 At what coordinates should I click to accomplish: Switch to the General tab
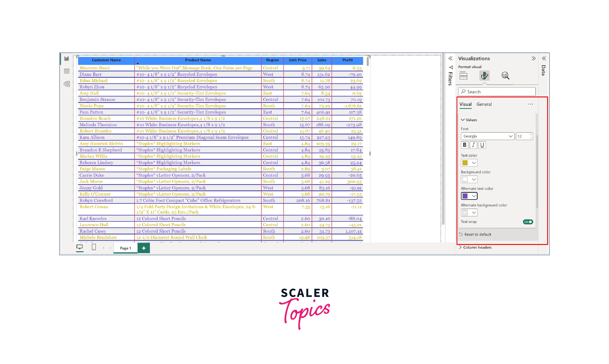(x=484, y=104)
